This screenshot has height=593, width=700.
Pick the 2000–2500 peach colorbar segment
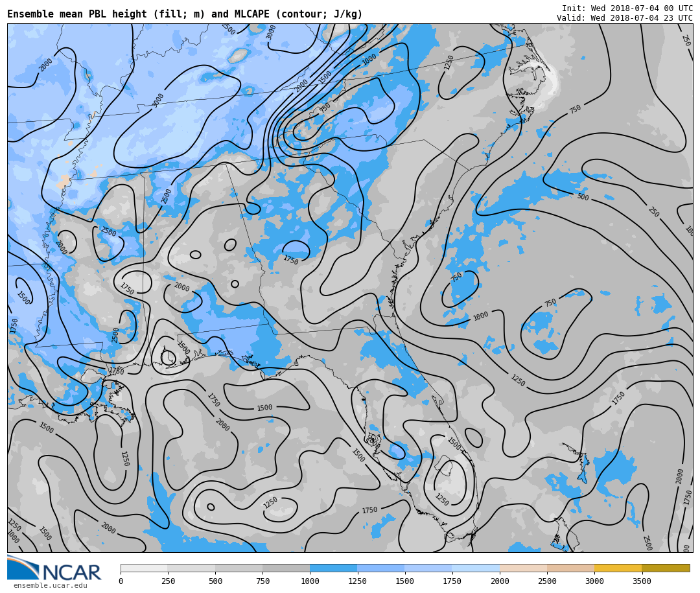[x=523, y=568]
